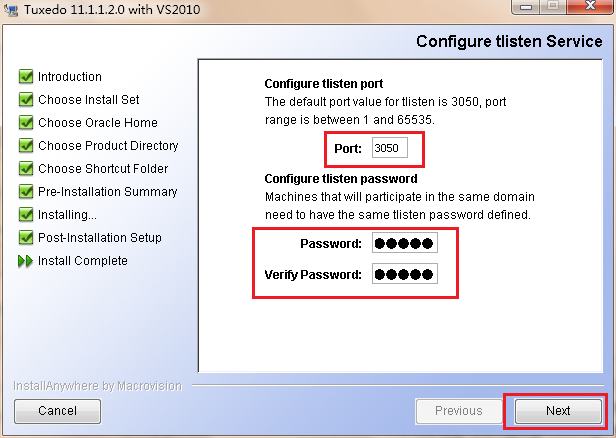Click the checkmark next to Choose Install Set
Screen dimensions: 616x438
click(x=26, y=100)
